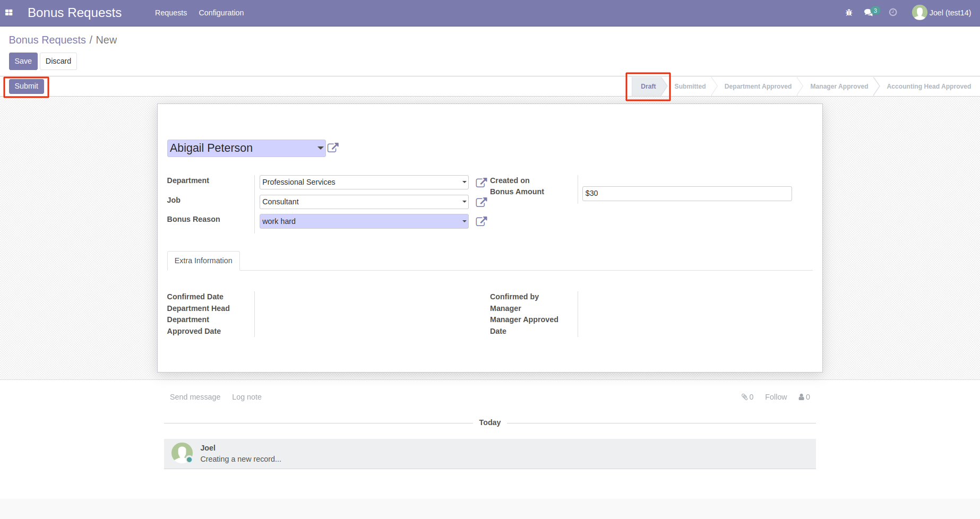The height and width of the screenshot is (519, 980).
Task: Click the Bonus Amount $30 field
Action: tap(687, 194)
